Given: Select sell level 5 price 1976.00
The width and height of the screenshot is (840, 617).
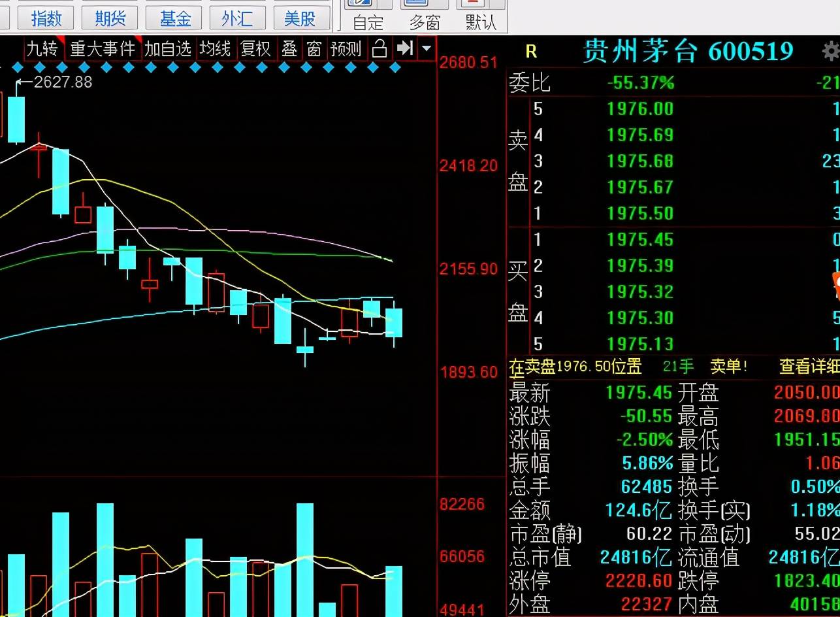Looking at the screenshot, I should tap(640, 109).
